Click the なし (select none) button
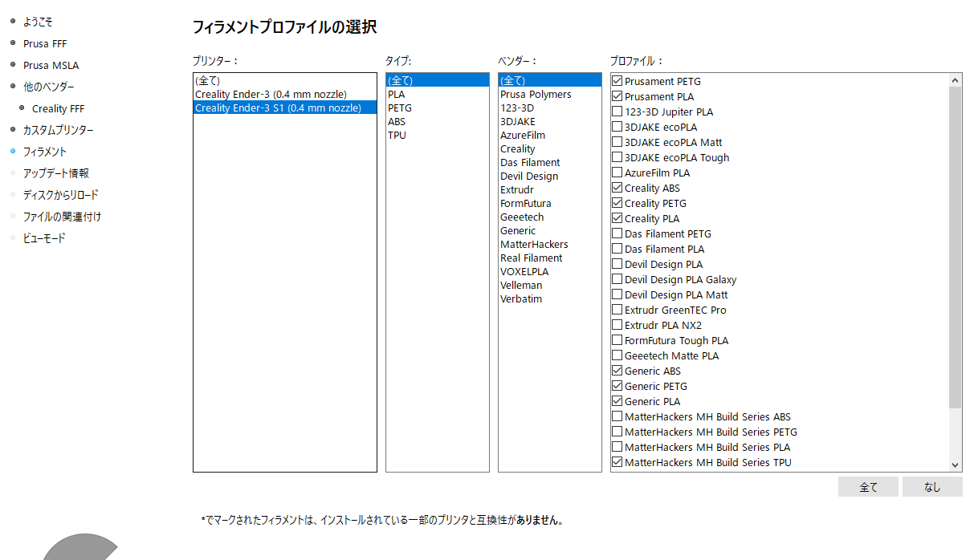The height and width of the screenshot is (560, 974). coord(932,487)
